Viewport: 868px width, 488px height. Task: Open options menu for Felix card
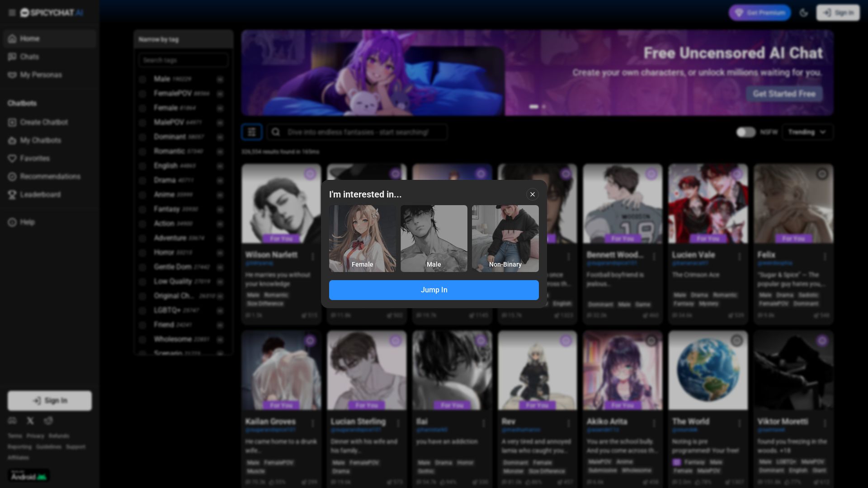(x=825, y=257)
